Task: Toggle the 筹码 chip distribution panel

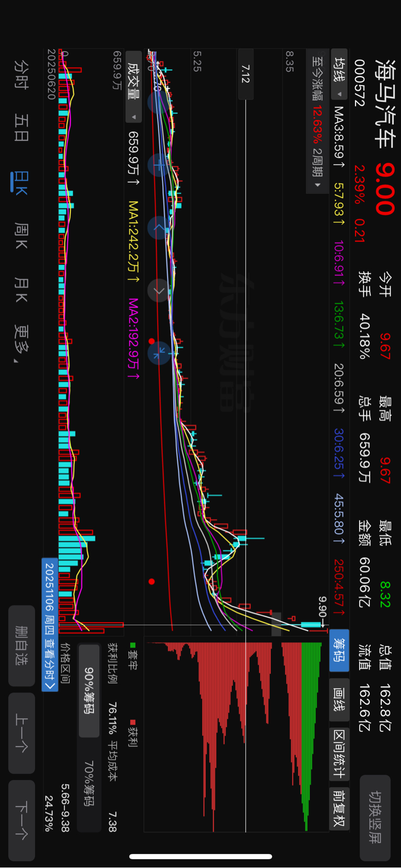Action: [339, 650]
